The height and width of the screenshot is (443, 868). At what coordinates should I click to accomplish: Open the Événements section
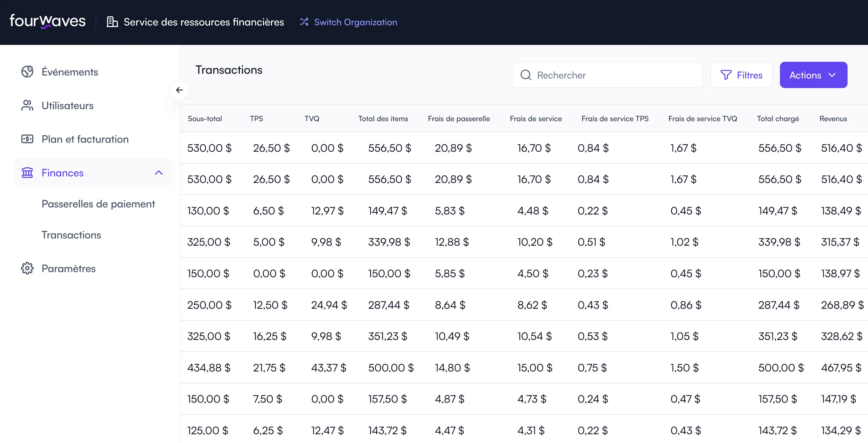[70, 72]
